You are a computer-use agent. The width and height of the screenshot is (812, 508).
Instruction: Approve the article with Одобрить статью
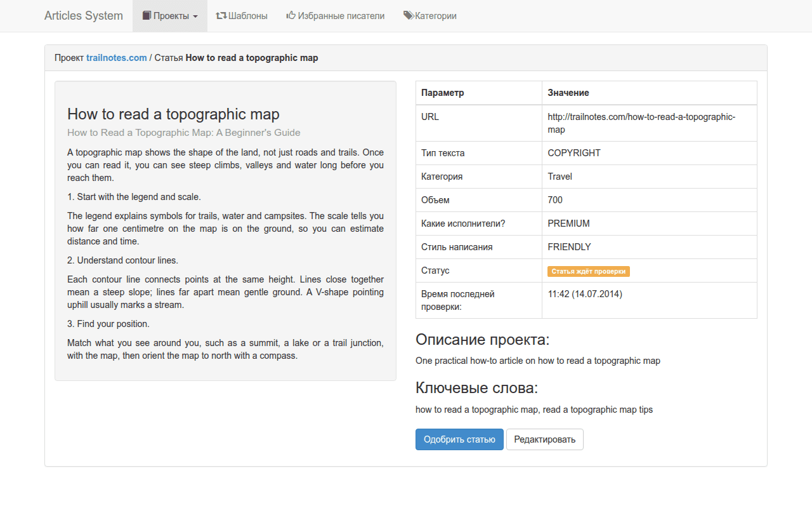[x=459, y=439]
